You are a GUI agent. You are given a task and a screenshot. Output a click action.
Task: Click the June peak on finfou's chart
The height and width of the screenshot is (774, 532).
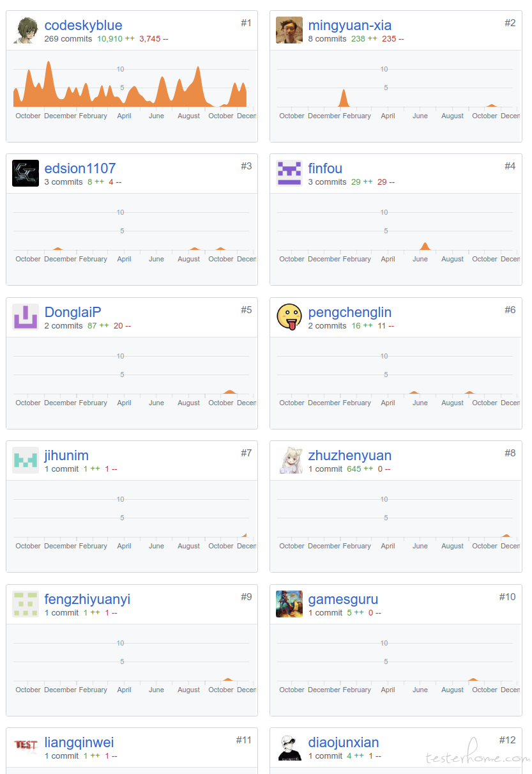pos(425,246)
